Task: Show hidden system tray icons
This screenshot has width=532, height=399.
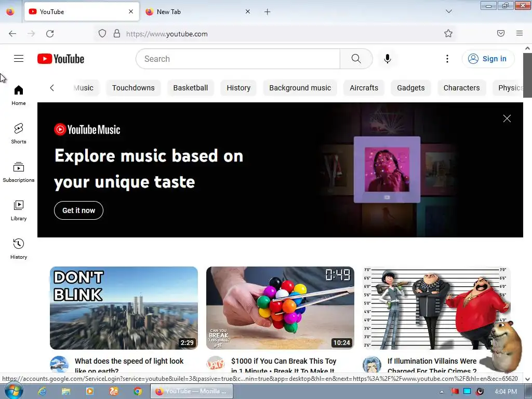Action: point(442,392)
